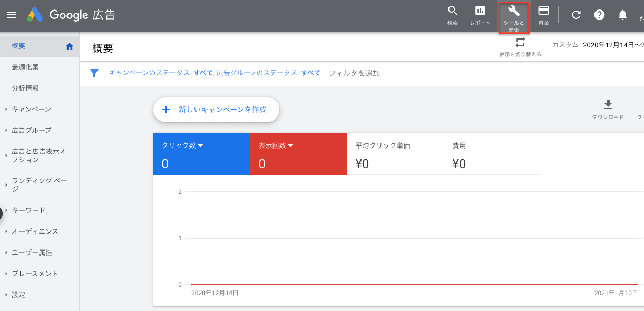
Task: Collapse the sidebar with the dark arrow
Action: (1, 213)
